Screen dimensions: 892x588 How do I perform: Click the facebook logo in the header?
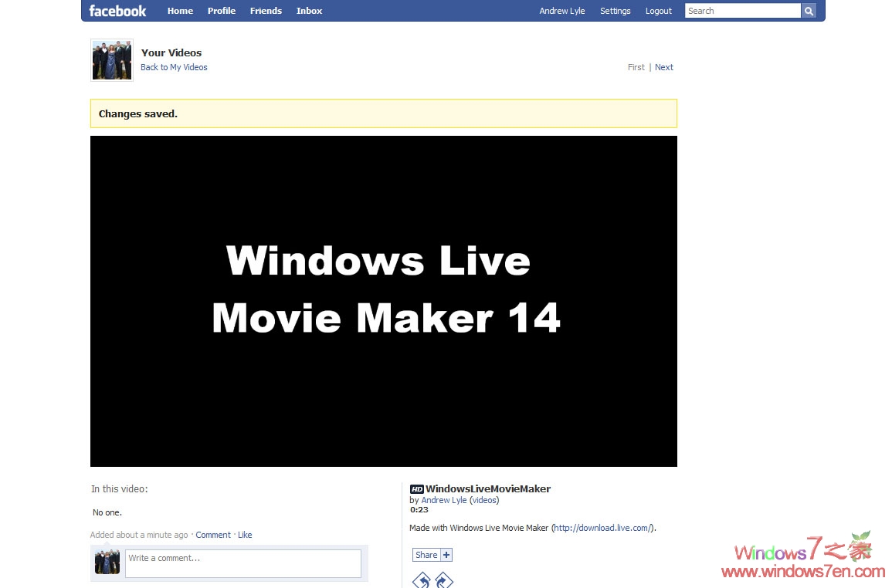click(x=117, y=10)
